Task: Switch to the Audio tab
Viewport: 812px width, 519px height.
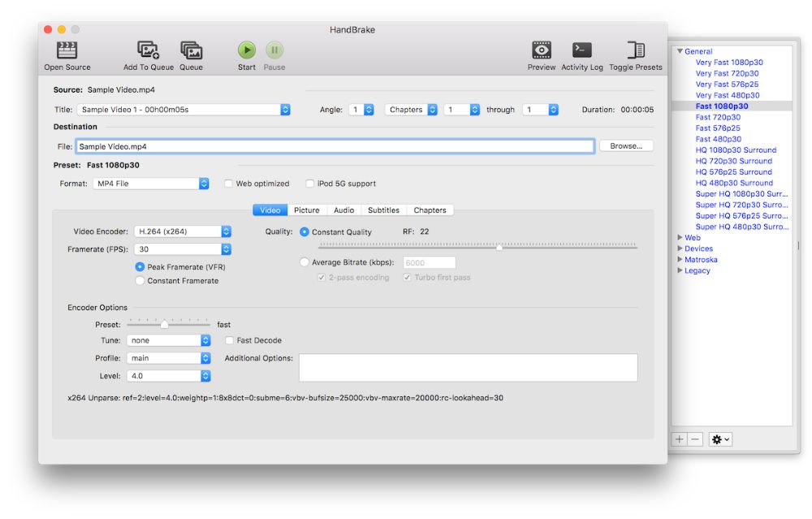Action: (343, 210)
